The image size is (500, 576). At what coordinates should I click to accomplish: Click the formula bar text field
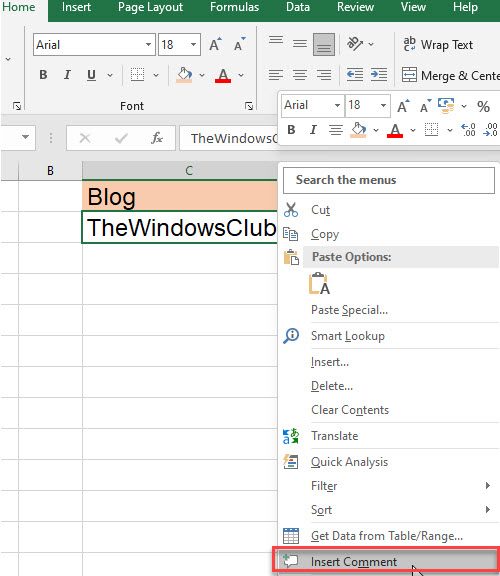(x=229, y=138)
